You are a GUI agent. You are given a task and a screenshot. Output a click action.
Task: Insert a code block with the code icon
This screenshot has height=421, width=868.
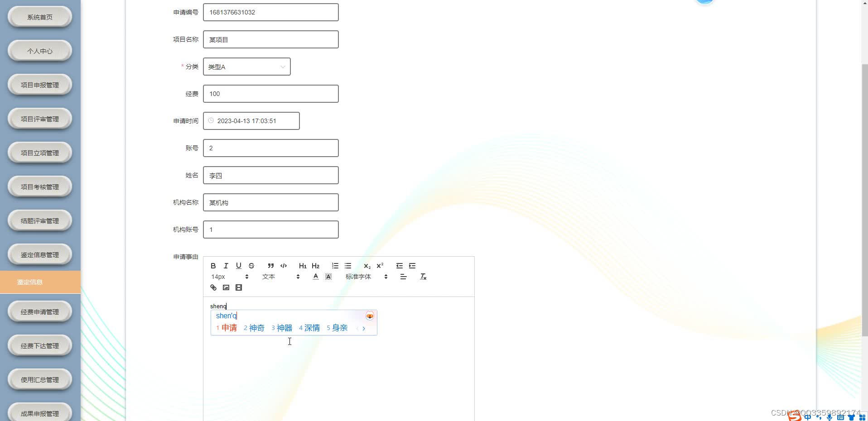[284, 266]
